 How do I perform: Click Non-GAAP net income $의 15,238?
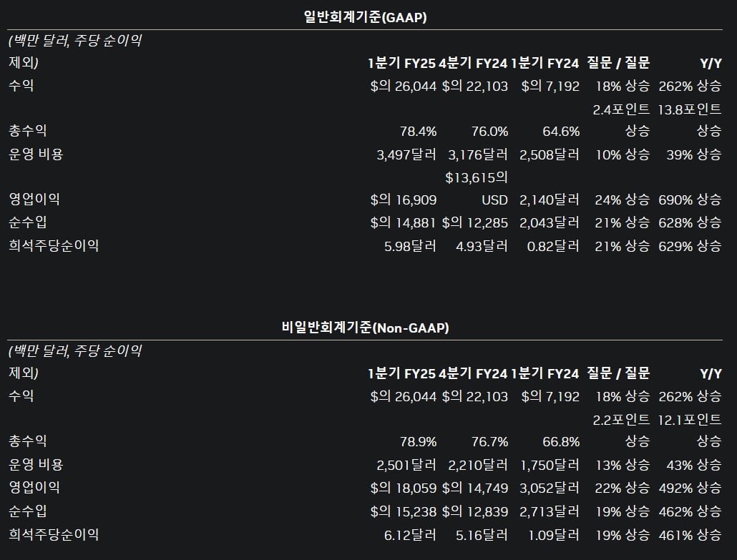click(x=404, y=511)
